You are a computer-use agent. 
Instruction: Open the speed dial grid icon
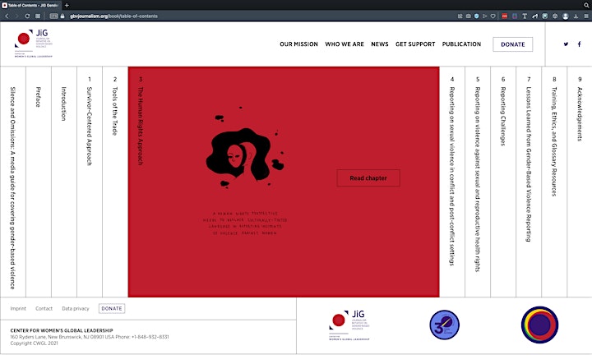38,16
